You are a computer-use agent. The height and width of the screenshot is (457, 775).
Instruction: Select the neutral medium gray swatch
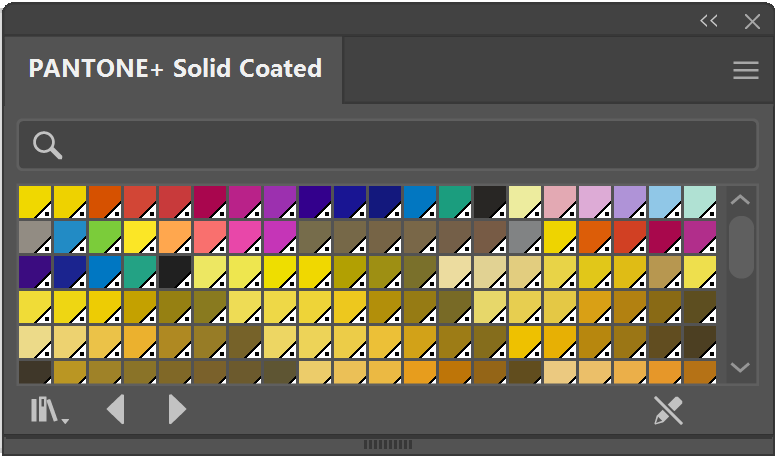tap(525, 237)
